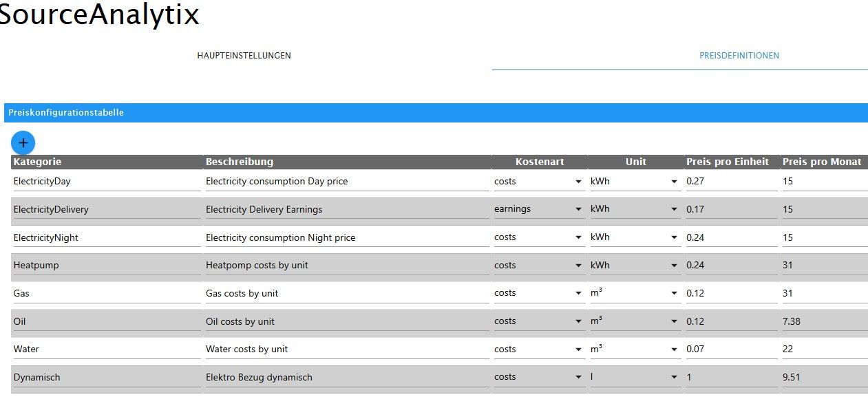
Task: Open Kostenart dropdown for Gas row
Action: pyautogui.click(x=539, y=293)
